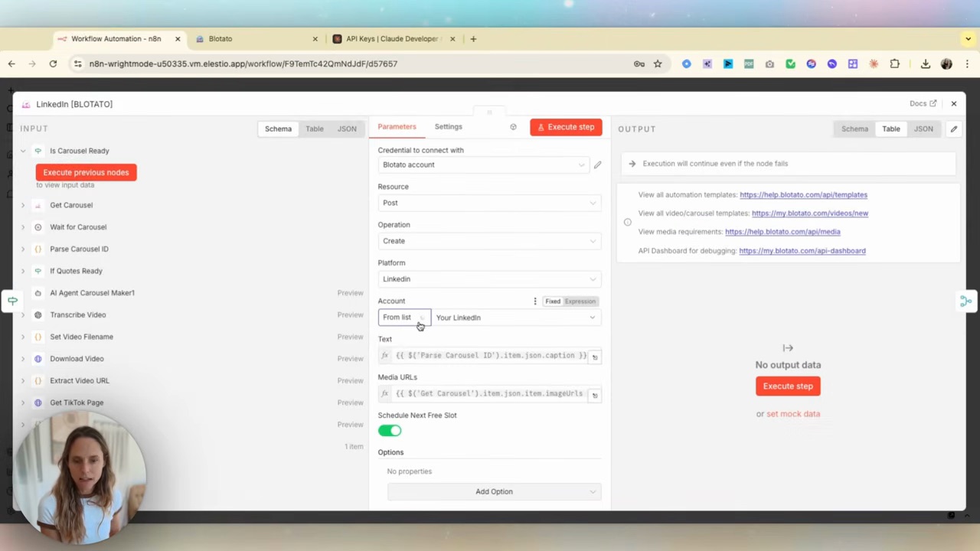This screenshot has width=980, height=551.
Task: Click the edit credential pencil icon
Action: point(597,165)
